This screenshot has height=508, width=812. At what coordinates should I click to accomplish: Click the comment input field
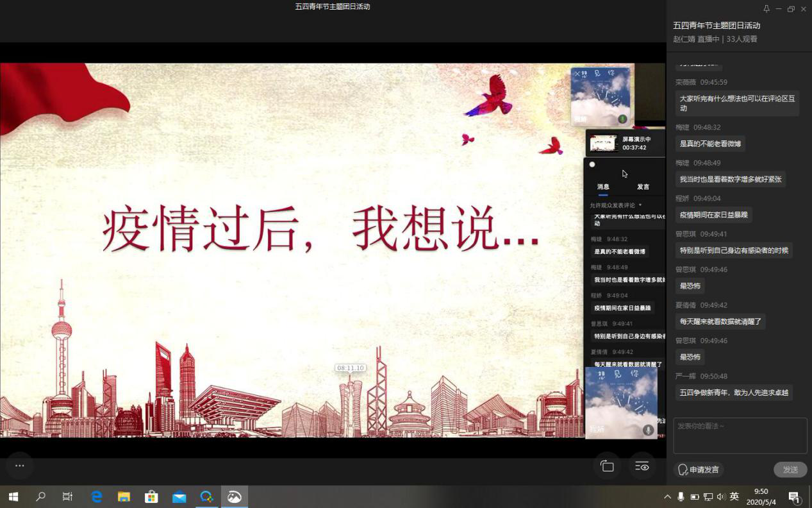(x=740, y=436)
